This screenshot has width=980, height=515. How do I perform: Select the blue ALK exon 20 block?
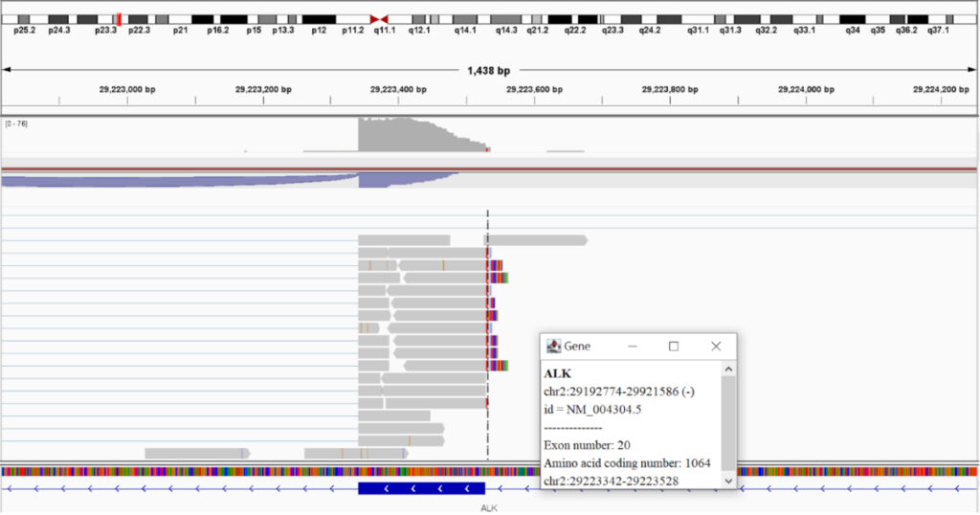(421, 488)
